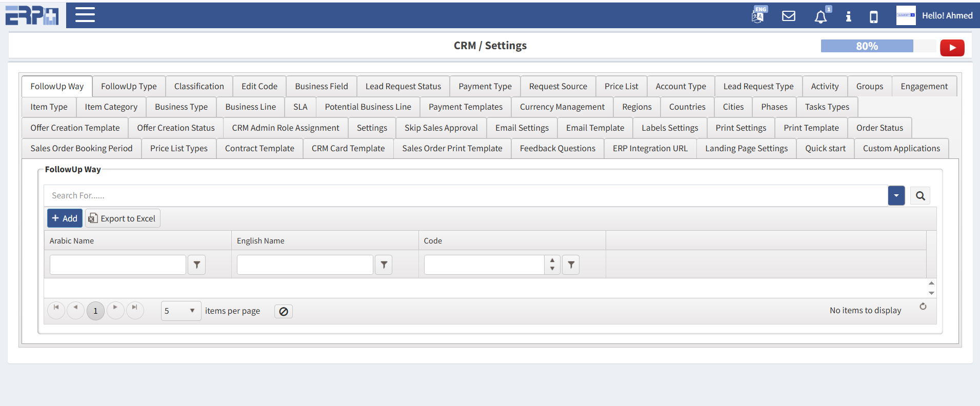Open the notifications bell

[x=821, y=17]
